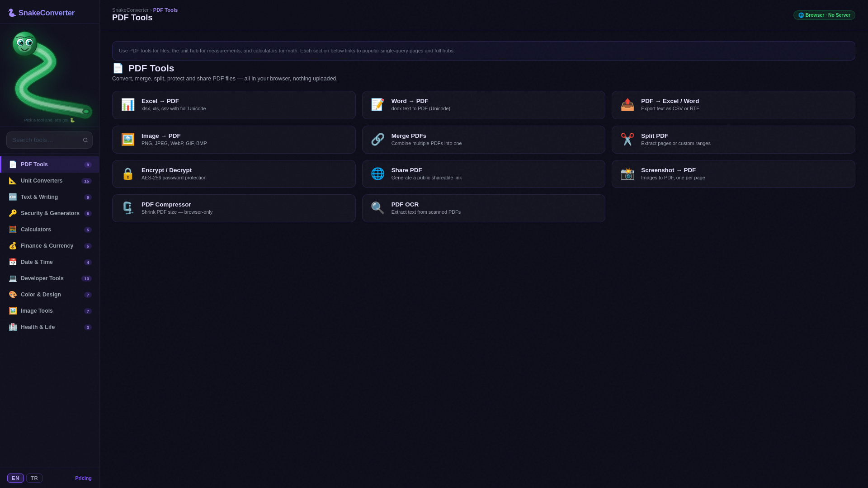Screen dimensions: 868x488
Task: Open the Pricing link
Action: click(83, 478)
